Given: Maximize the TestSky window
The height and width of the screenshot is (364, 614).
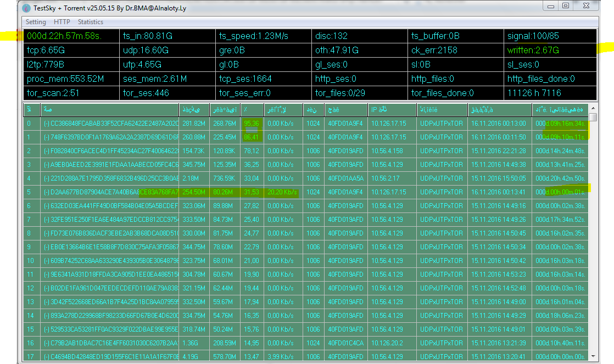Looking at the screenshot, I should click(565, 6).
